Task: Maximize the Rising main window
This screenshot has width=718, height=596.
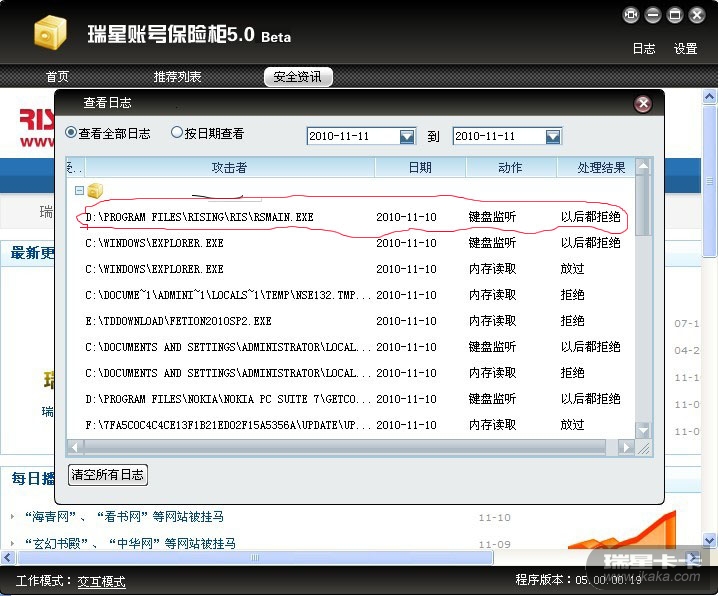Action: pyautogui.click(x=675, y=15)
